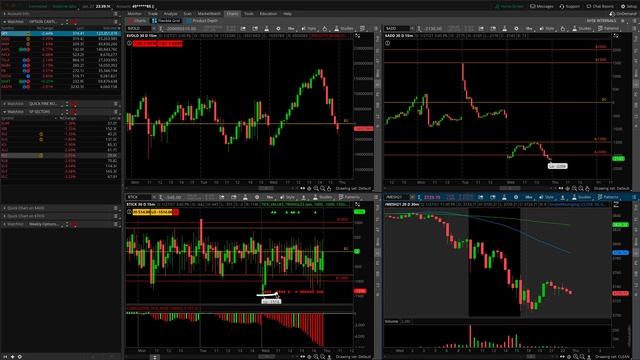Open Chat Rooms
Image resolution: width=640 pixels, height=360 pixels.
pyautogui.click(x=600, y=6)
